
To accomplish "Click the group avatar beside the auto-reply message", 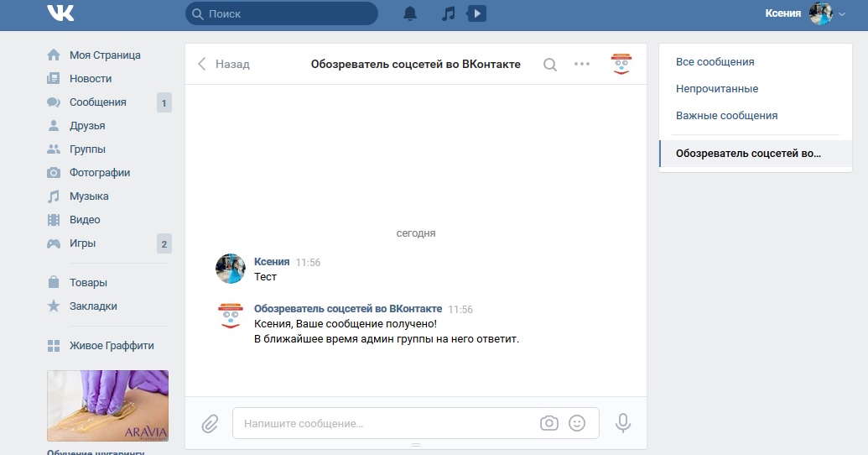I will 231,316.
